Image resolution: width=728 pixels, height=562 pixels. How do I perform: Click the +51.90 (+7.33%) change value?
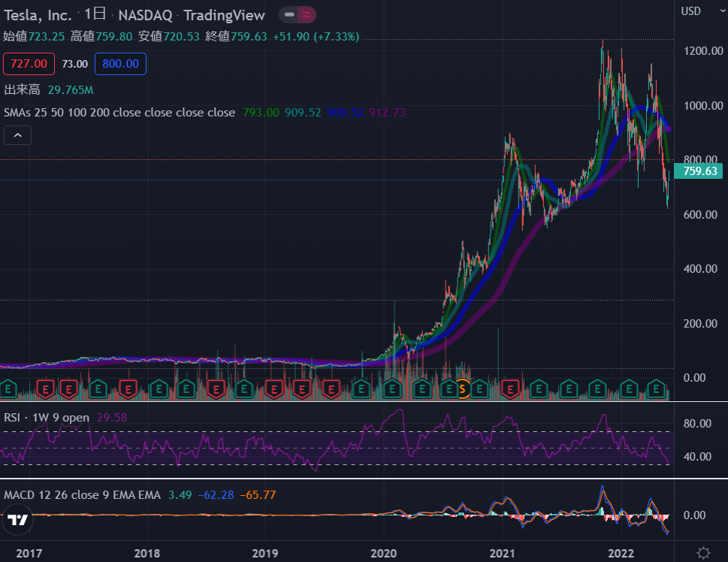[316, 36]
